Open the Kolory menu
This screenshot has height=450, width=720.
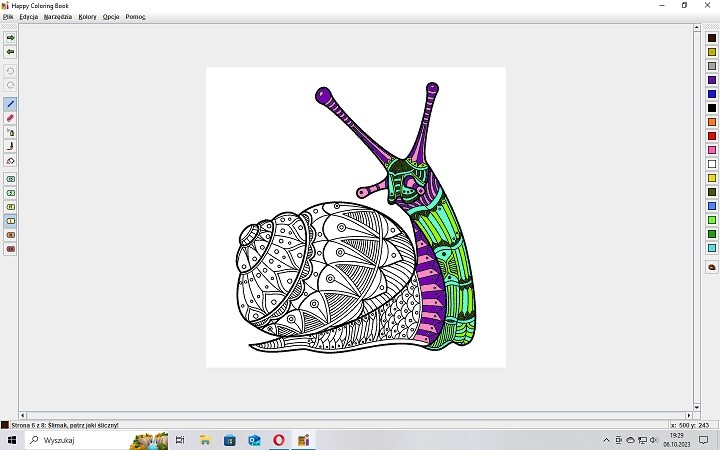click(87, 17)
